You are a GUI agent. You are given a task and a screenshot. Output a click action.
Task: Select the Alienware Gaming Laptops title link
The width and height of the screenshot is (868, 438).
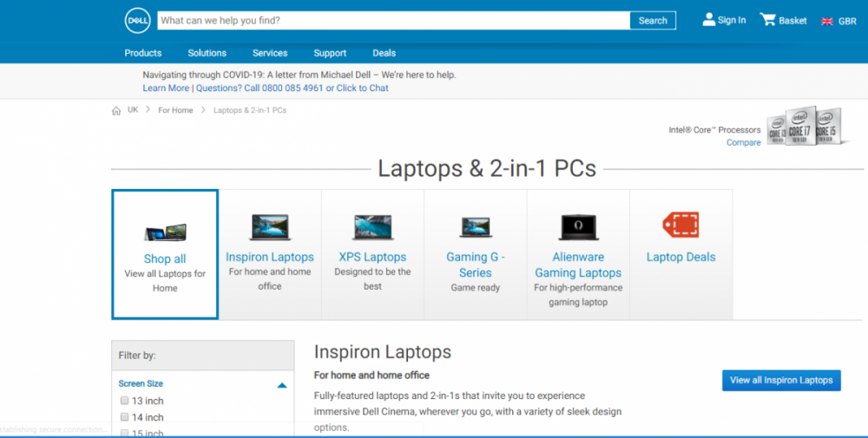578,265
